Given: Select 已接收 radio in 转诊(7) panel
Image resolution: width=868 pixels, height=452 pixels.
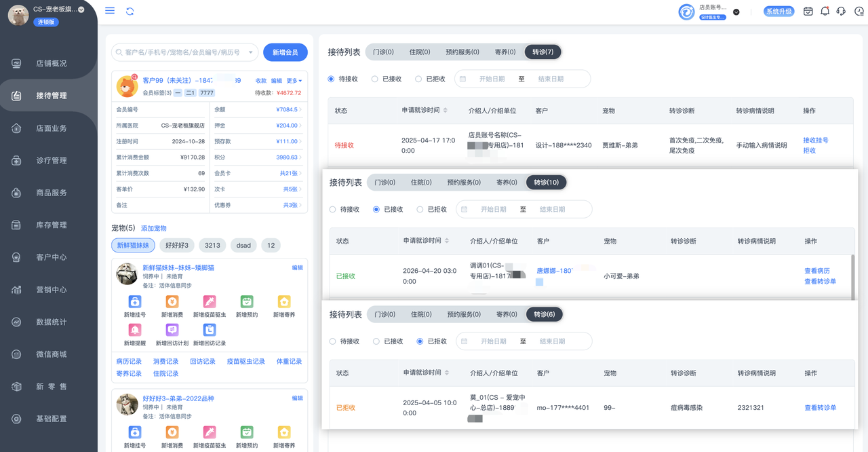Looking at the screenshot, I should (375, 79).
